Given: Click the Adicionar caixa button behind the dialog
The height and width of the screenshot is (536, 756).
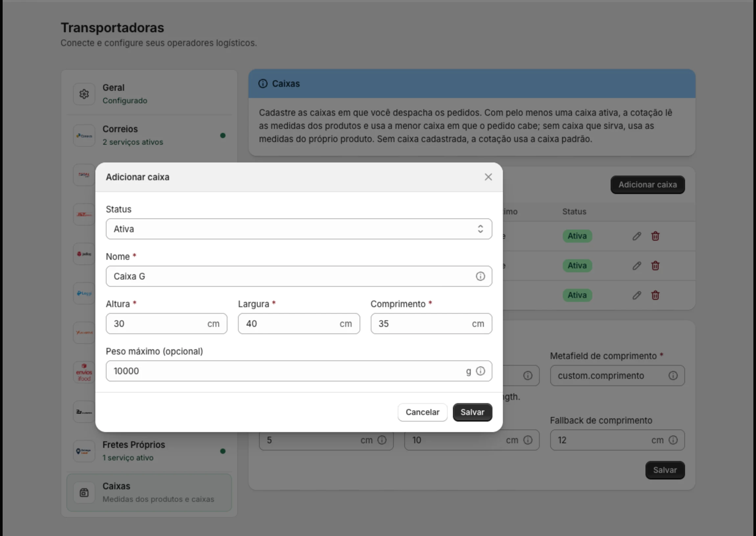Looking at the screenshot, I should click(648, 184).
